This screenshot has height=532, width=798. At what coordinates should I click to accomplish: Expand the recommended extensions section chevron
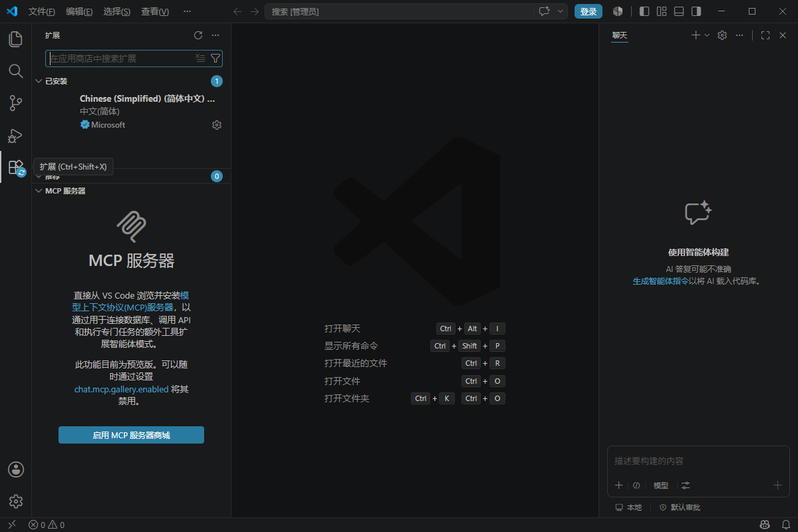pyautogui.click(x=39, y=177)
